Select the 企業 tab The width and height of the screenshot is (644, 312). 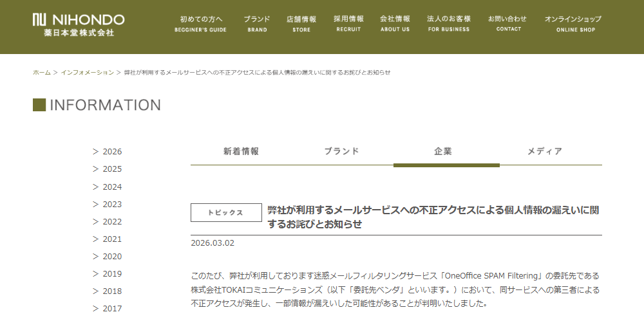444,152
